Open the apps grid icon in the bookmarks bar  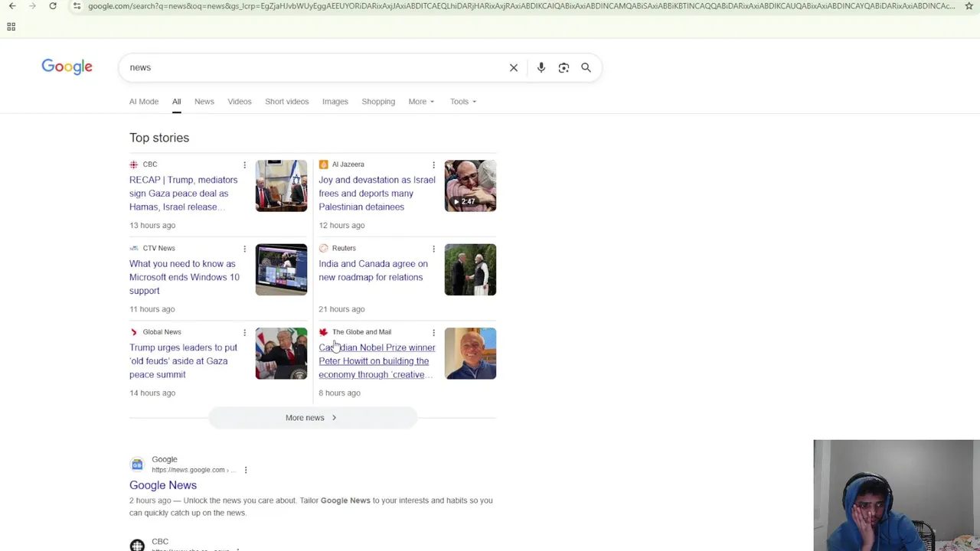click(11, 27)
